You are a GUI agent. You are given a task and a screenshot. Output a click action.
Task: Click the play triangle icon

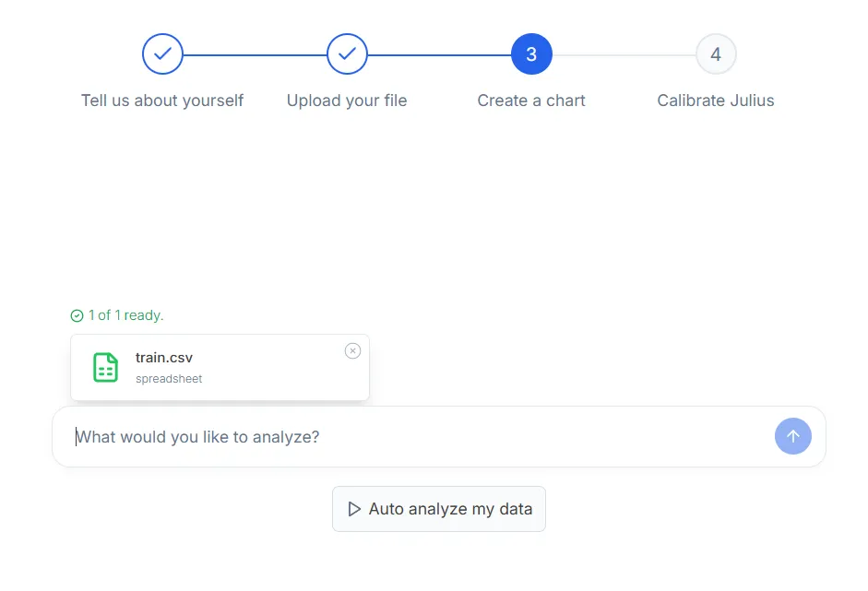point(354,509)
